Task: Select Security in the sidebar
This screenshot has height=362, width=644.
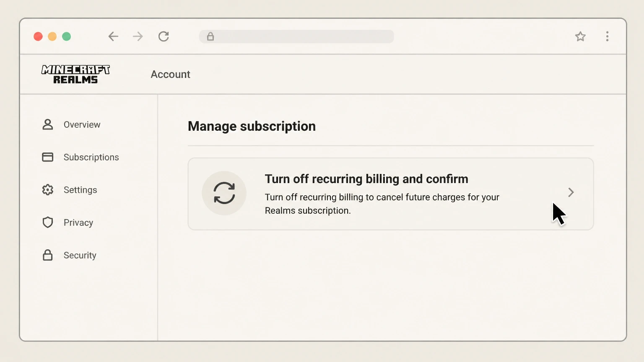Action: tap(80, 255)
